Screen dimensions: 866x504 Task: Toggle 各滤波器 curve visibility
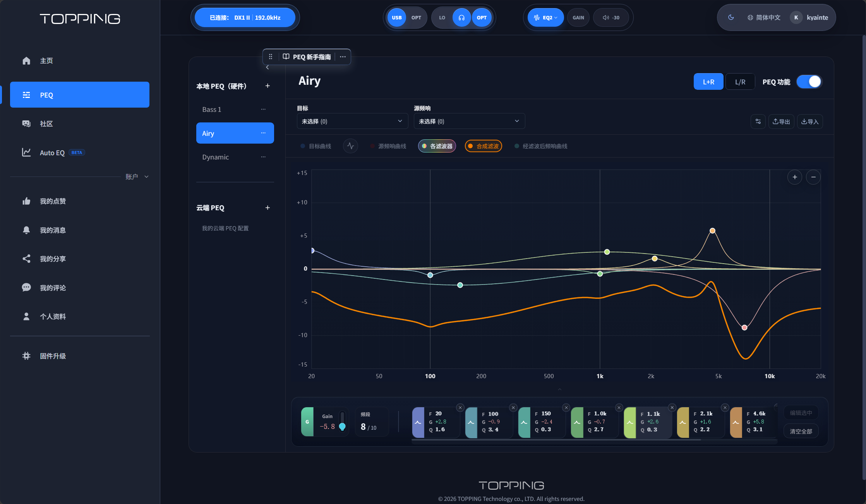[437, 146]
